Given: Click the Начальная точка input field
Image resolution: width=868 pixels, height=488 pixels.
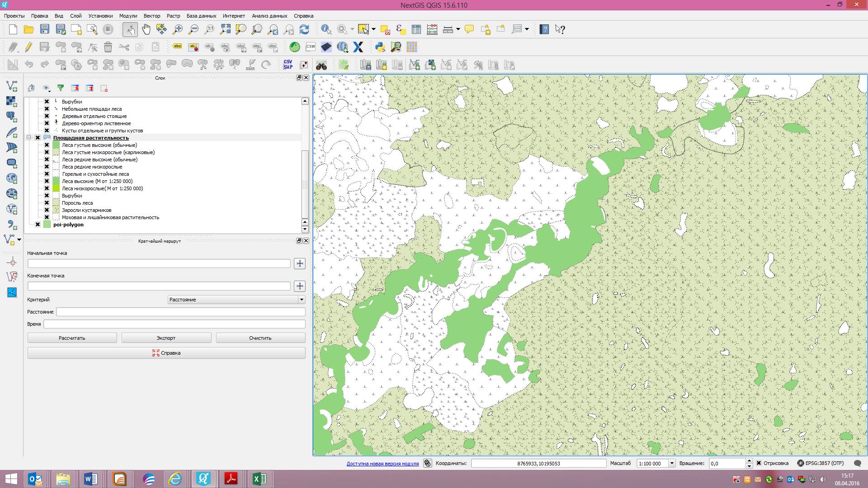Looking at the screenshot, I should click(x=159, y=263).
